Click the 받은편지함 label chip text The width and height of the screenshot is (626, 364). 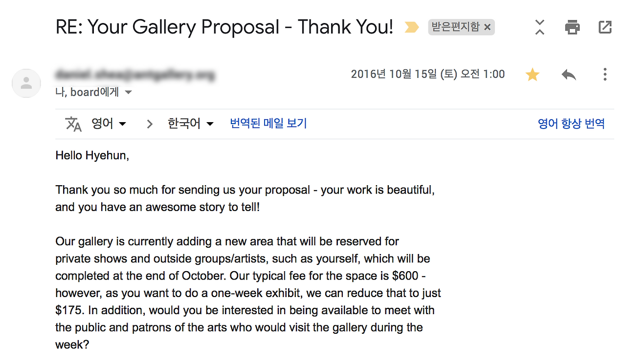pos(455,27)
